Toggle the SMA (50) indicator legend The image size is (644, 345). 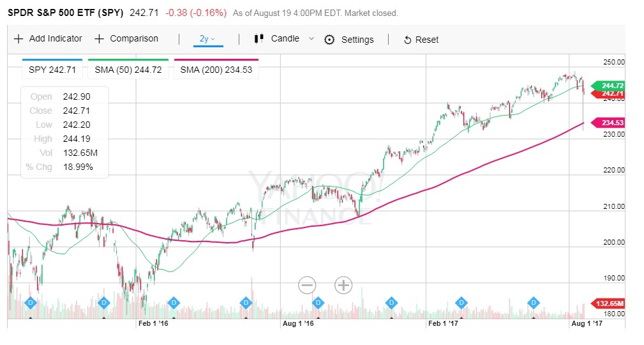(x=128, y=70)
